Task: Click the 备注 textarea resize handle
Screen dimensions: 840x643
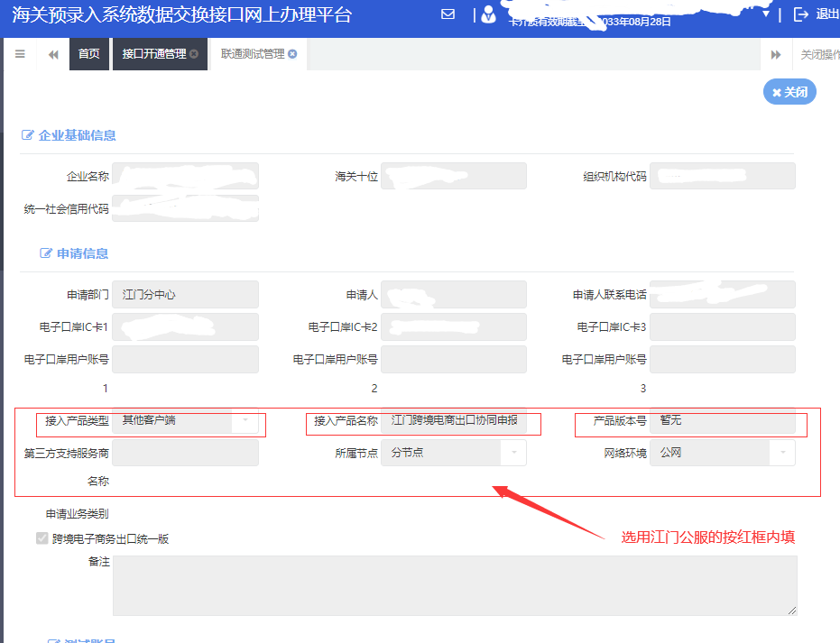Action: 792,611
